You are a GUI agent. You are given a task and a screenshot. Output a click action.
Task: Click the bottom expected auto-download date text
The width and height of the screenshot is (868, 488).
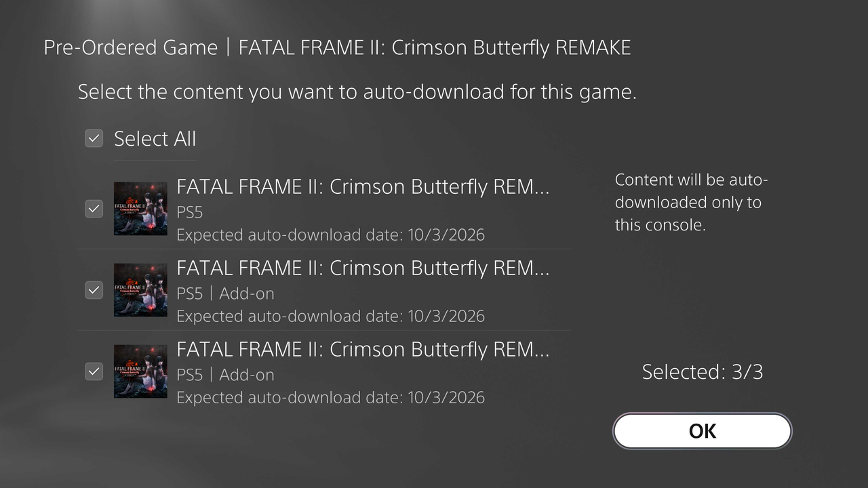click(x=330, y=397)
